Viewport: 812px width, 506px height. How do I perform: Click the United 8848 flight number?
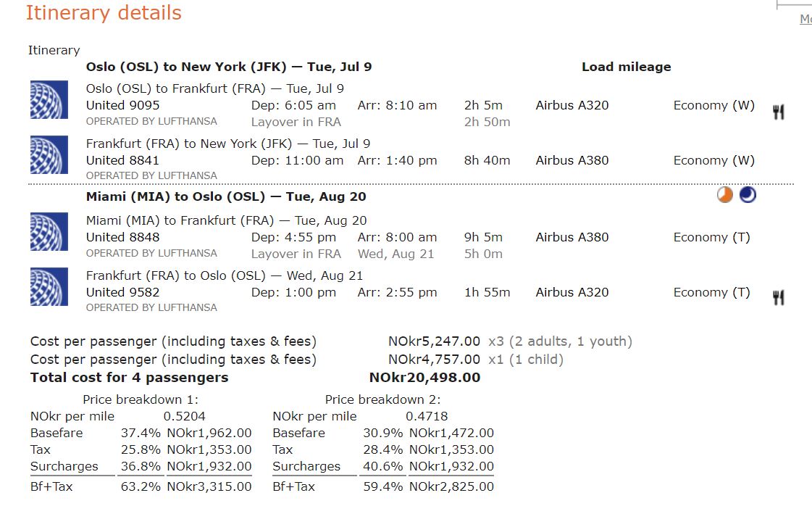[122, 237]
